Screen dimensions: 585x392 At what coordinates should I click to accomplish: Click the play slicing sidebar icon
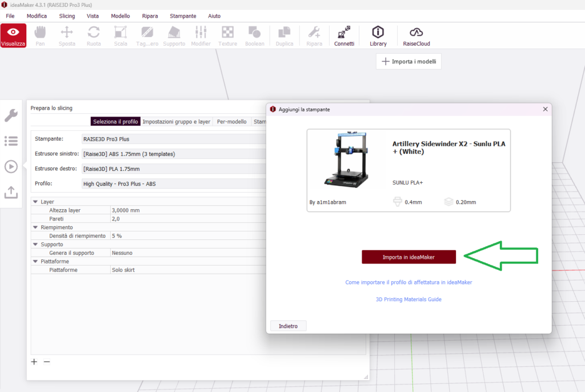11,166
